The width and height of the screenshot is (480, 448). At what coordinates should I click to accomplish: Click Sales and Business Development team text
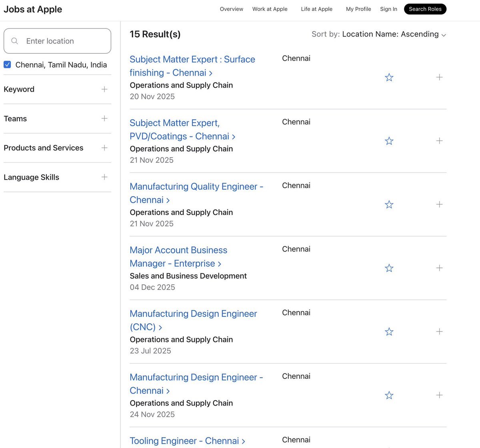(188, 276)
